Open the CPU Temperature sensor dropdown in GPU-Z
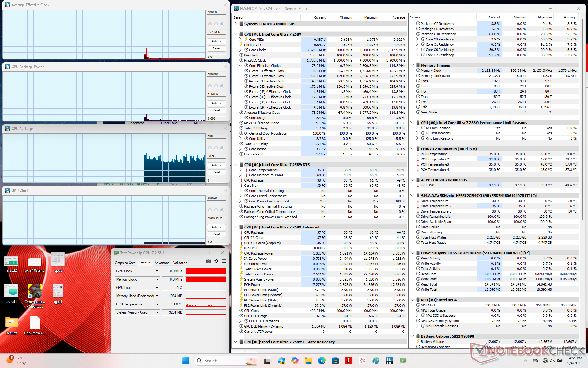Viewport: 588px width, 368px height. pos(157,304)
